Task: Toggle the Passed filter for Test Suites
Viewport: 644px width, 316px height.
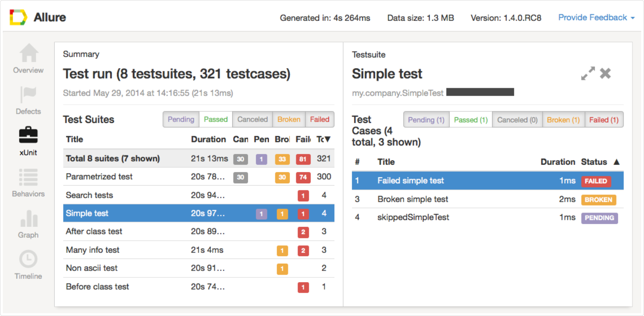Action: click(216, 119)
